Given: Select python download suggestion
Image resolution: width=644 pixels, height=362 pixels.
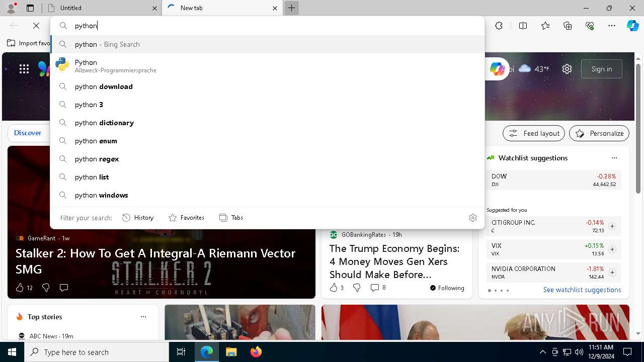Looking at the screenshot, I should tap(267, 86).
